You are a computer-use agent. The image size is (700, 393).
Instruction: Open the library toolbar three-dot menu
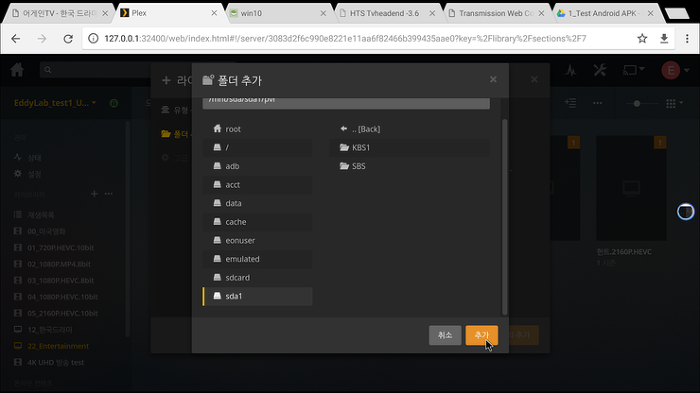point(597,103)
